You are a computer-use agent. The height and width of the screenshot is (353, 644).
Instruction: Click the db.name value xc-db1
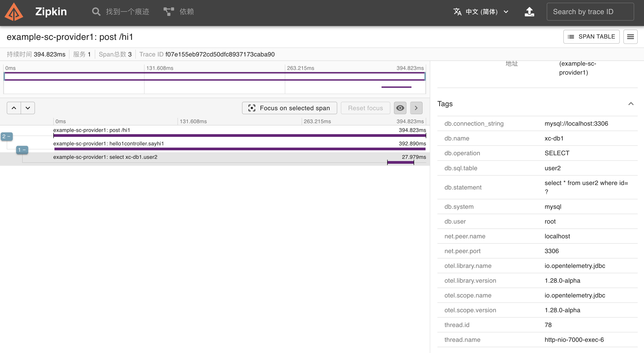coord(554,138)
